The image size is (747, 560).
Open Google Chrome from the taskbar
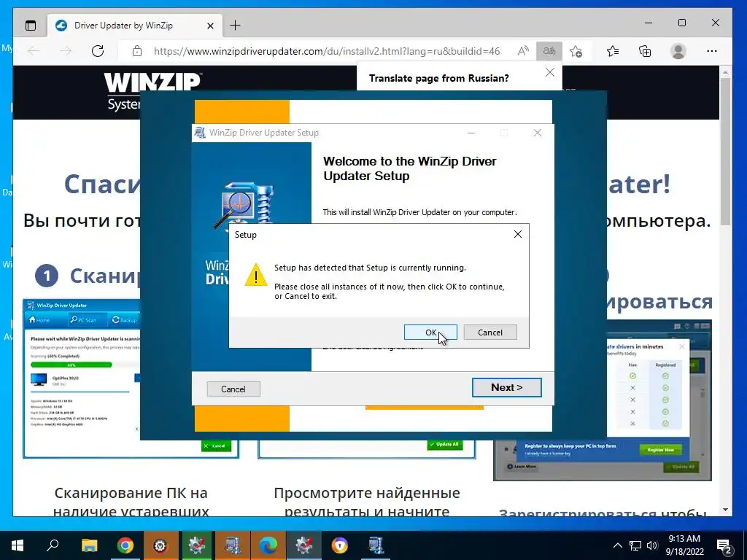click(125, 545)
